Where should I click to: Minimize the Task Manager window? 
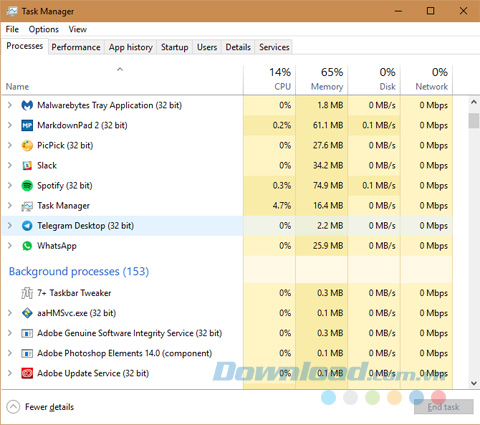[x=398, y=11]
